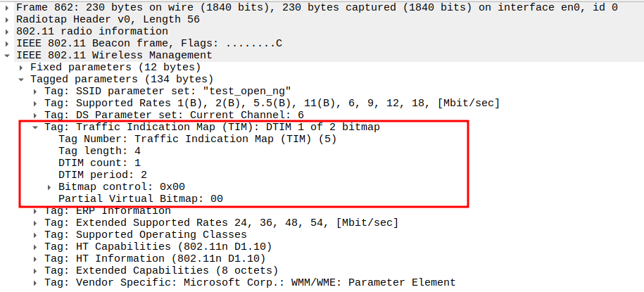
Task: Expand Fixed parameters (12 bytes)
Action: tap(22, 67)
